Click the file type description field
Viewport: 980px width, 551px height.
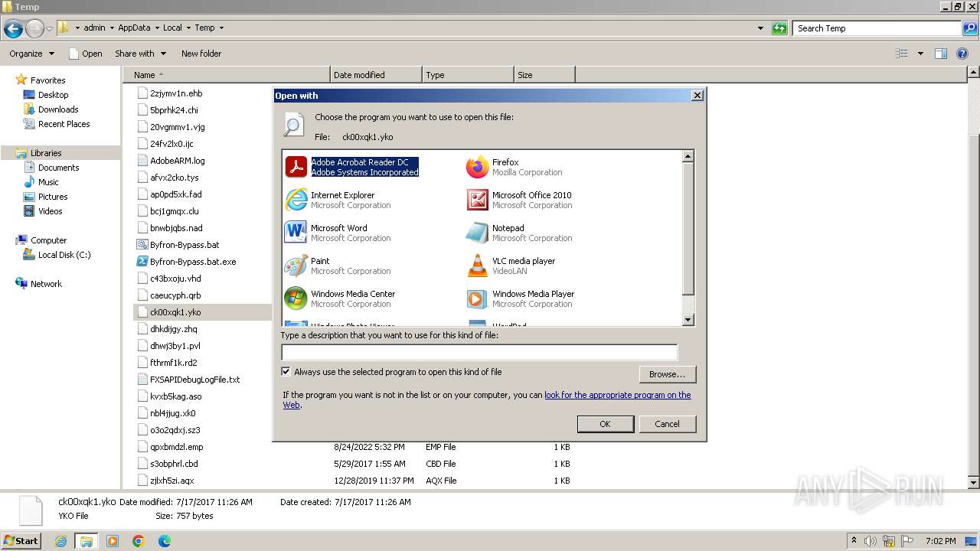click(479, 352)
